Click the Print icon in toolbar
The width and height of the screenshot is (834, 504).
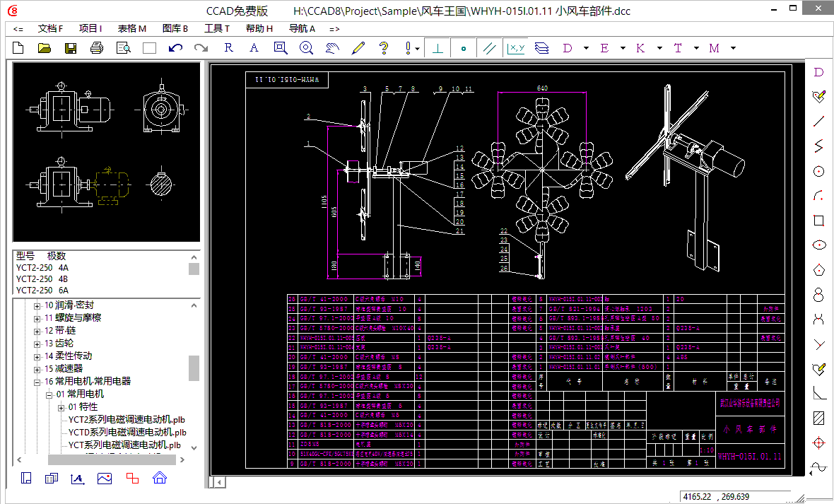coord(97,48)
